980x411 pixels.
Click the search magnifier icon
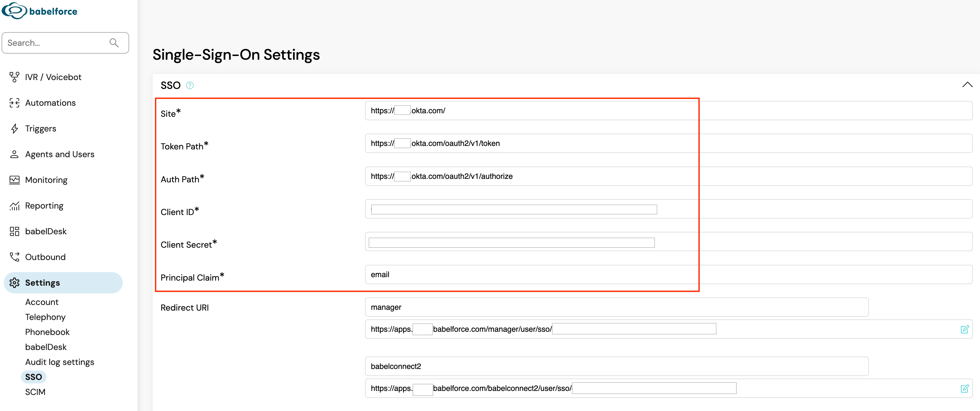(x=114, y=43)
